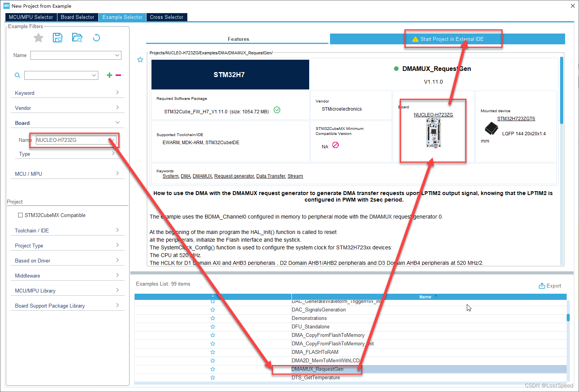
Task: Star the DMA_CopyFromFlashToMemory example
Action: click(213, 335)
